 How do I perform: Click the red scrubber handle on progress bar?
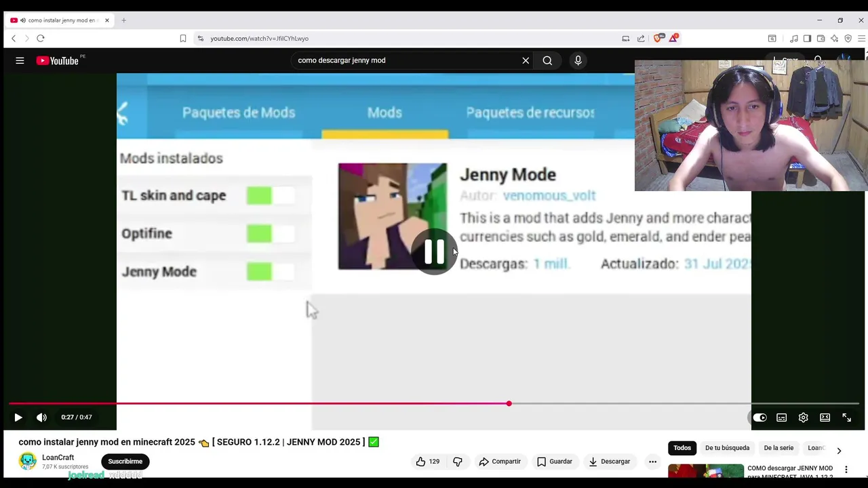[x=509, y=403]
